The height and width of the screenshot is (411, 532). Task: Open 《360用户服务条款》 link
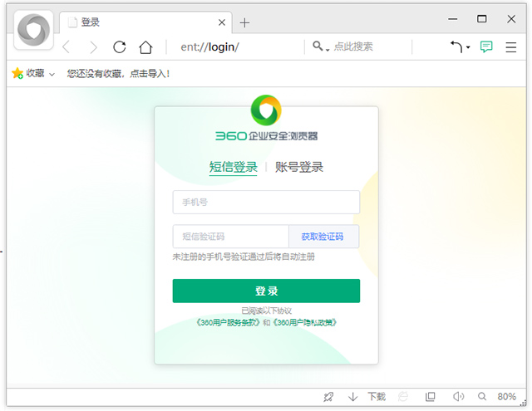pos(228,322)
